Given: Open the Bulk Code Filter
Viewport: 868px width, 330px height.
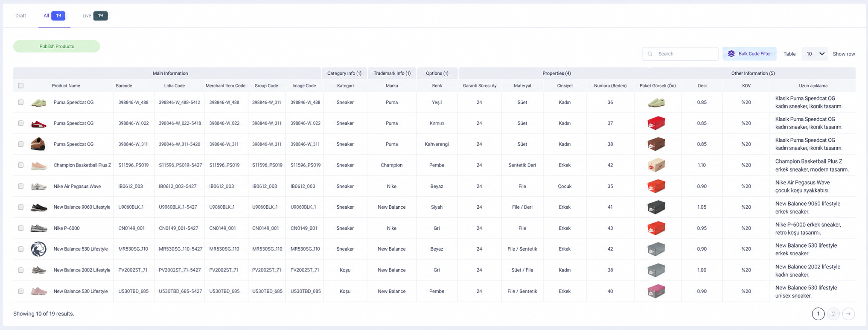Looking at the screenshot, I should (x=749, y=54).
